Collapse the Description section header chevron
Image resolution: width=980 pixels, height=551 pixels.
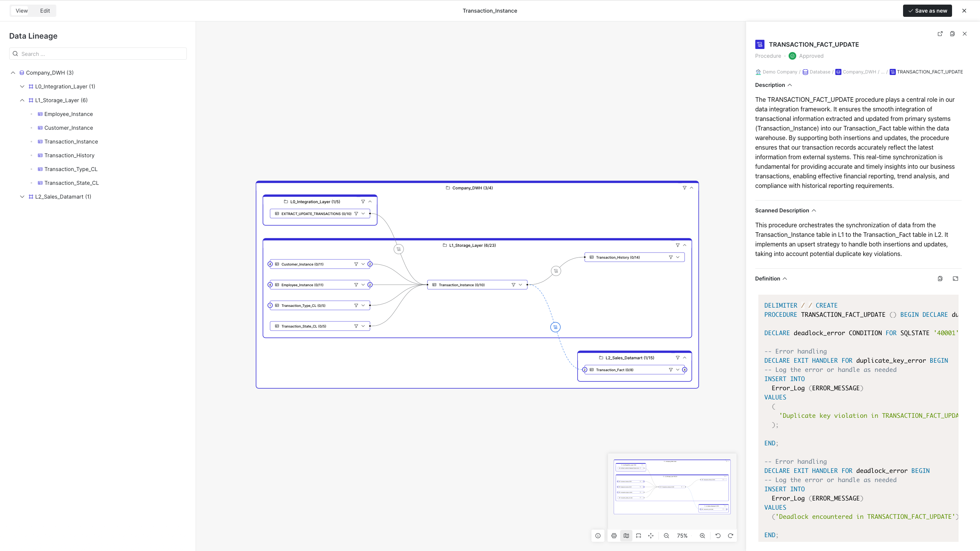coord(790,85)
